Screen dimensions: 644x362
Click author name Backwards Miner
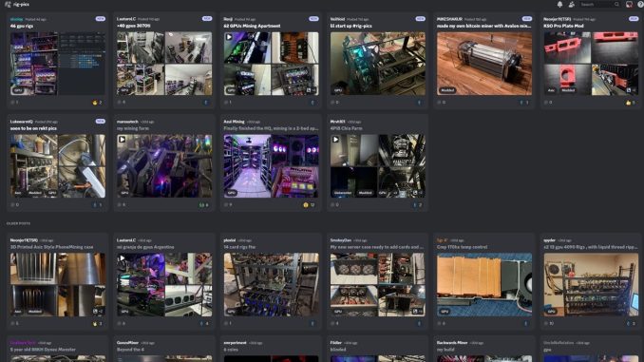point(453,342)
